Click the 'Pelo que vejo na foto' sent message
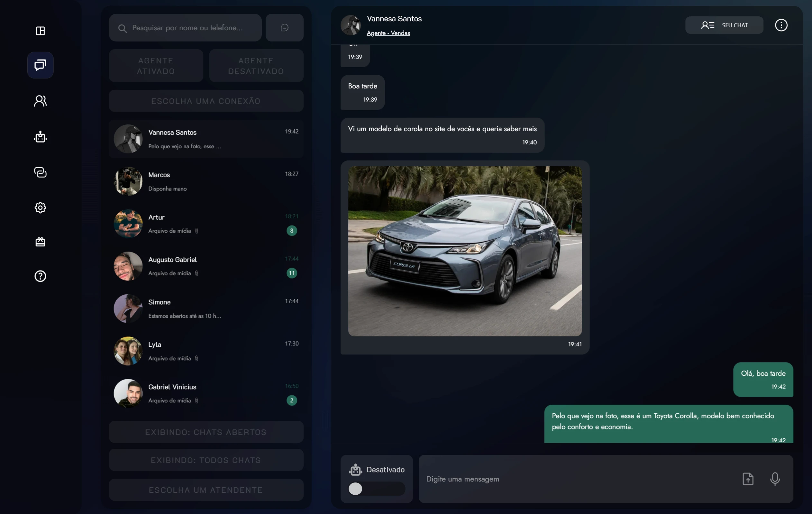 669,424
